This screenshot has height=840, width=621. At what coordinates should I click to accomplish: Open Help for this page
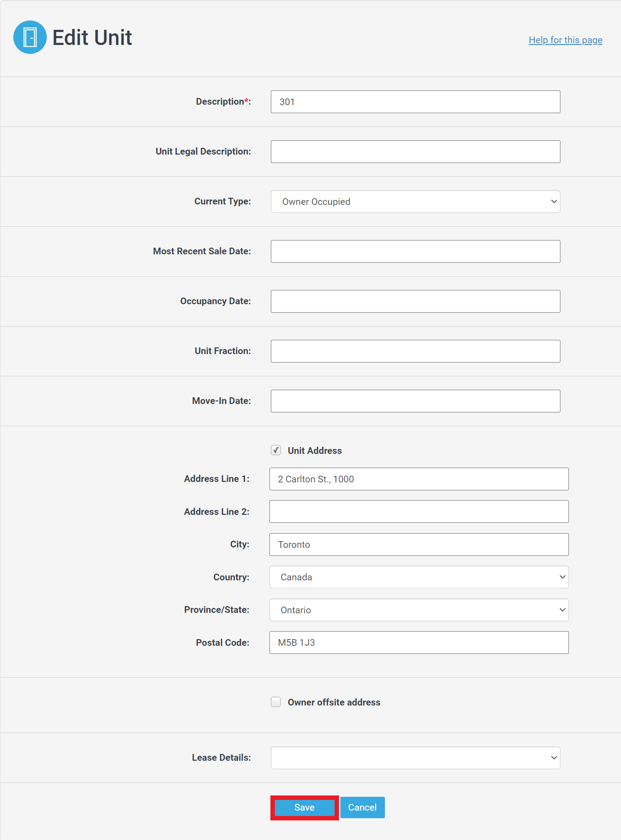(565, 40)
